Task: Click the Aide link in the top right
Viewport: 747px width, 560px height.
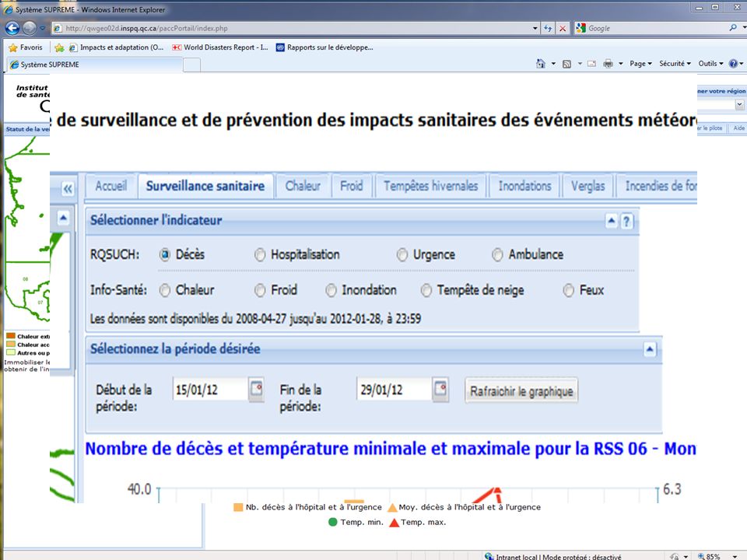Action: click(x=738, y=128)
